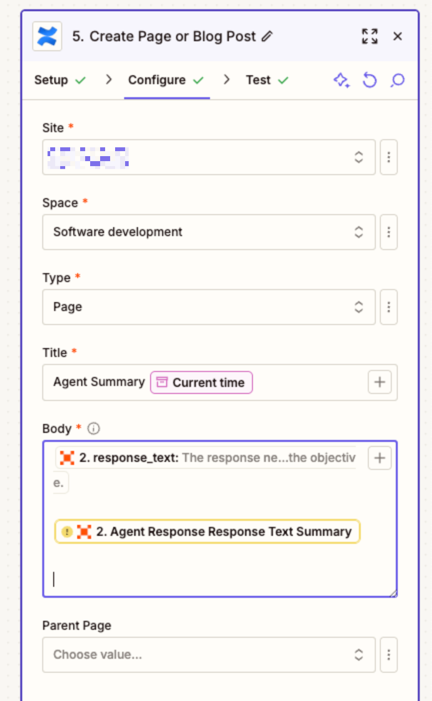
Task: Change the Type dropdown set to Page
Action: tap(209, 307)
